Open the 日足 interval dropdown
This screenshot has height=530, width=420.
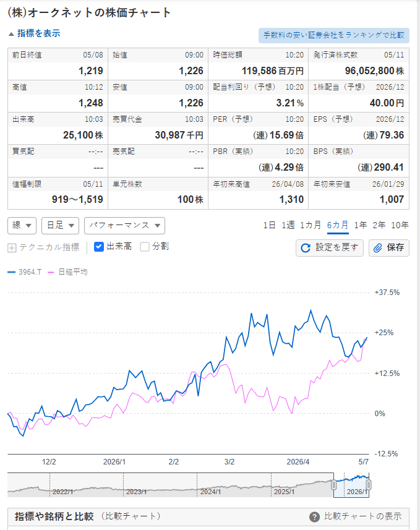[60, 226]
